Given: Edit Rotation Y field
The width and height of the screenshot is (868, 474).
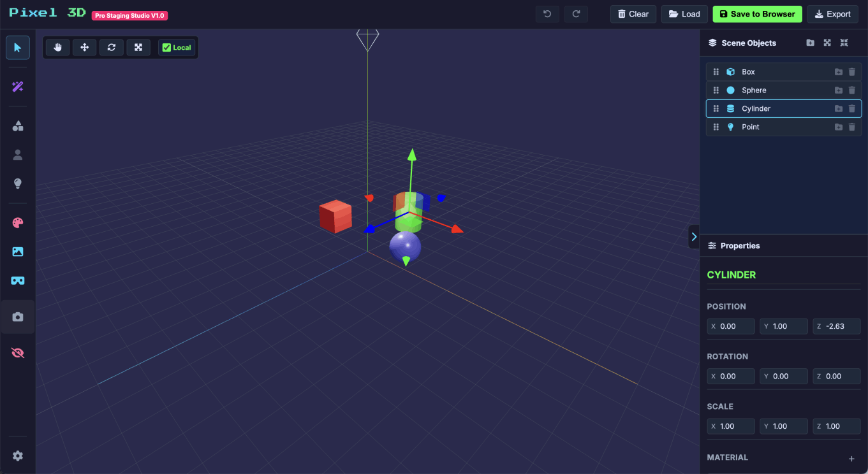Looking at the screenshot, I should (x=784, y=377).
